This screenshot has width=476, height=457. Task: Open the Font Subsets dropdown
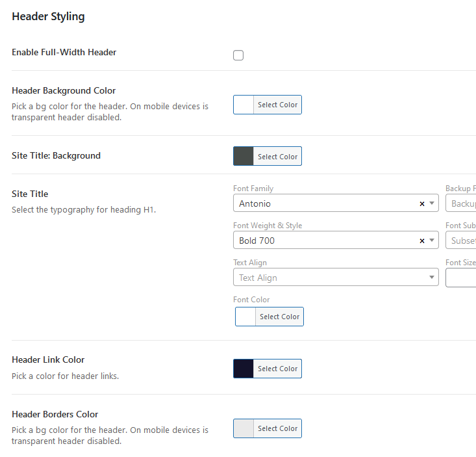pos(462,241)
